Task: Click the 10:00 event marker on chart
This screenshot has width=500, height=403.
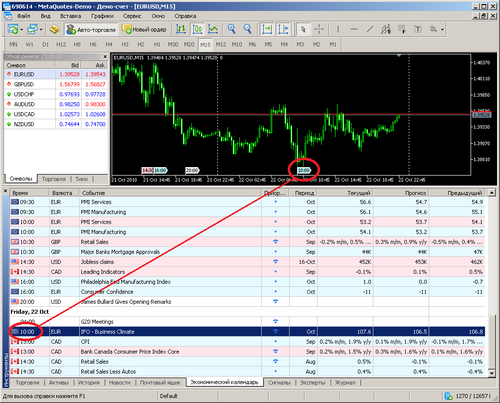Action: (x=304, y=170)
